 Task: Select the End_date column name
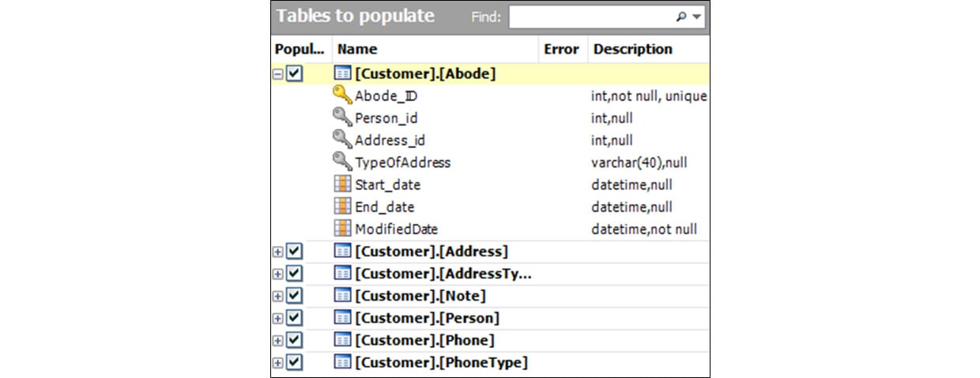click(385, 206)
